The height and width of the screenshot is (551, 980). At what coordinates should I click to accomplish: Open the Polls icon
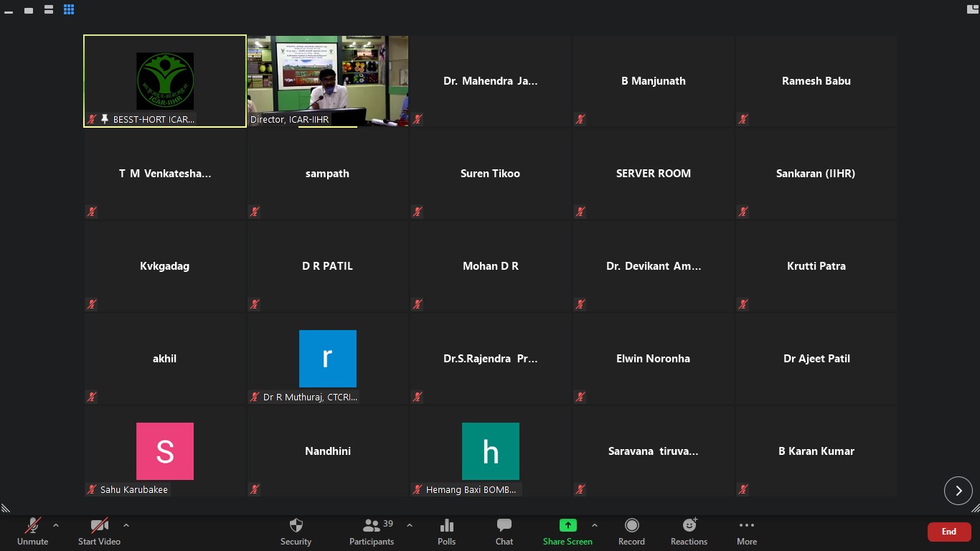pos(446,532)
